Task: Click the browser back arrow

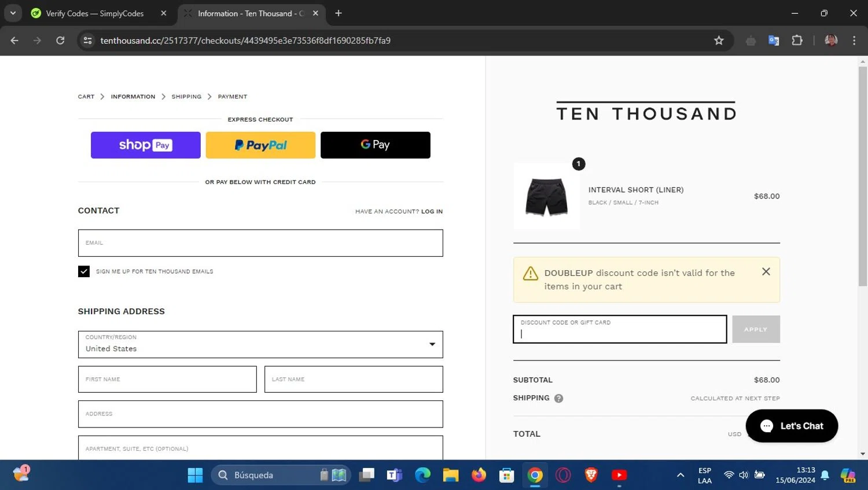Action: (14, 40)
